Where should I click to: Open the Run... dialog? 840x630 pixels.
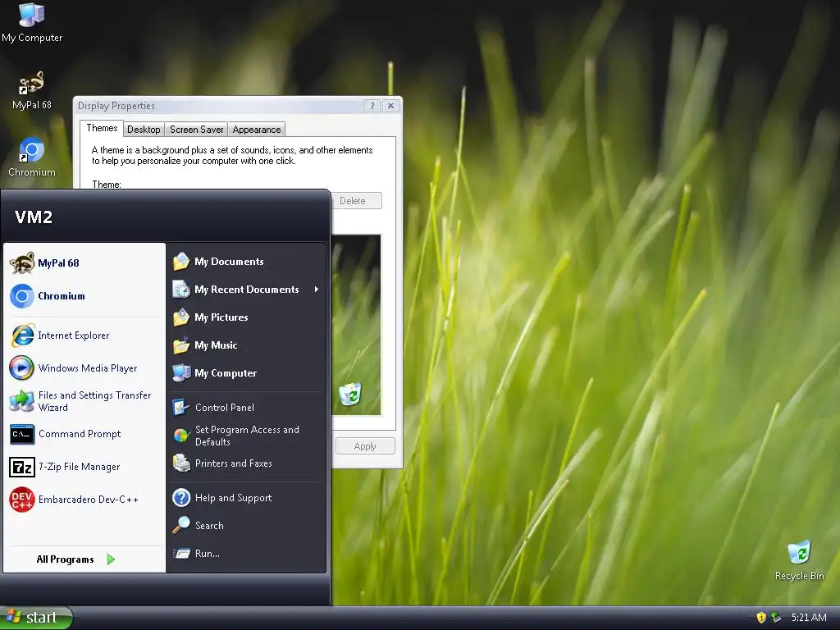click(246, 554)
